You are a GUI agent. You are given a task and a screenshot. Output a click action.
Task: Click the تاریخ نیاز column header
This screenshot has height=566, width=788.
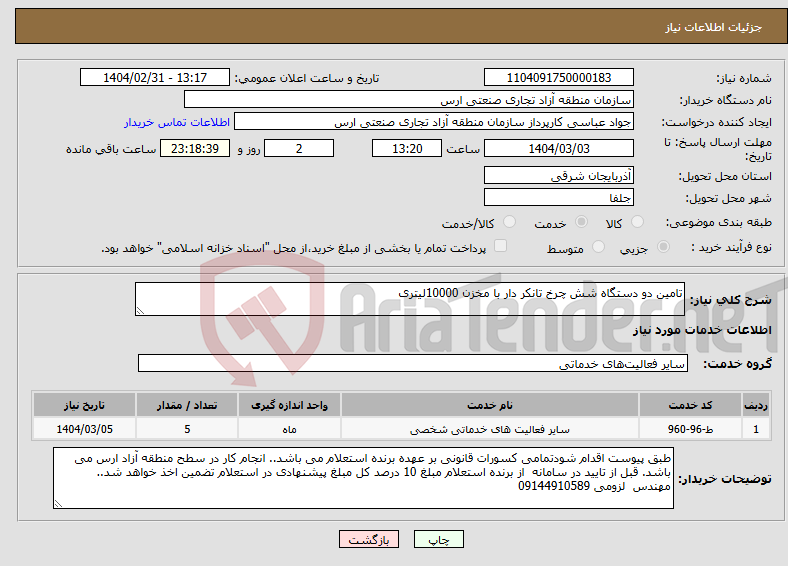[84, 405]
